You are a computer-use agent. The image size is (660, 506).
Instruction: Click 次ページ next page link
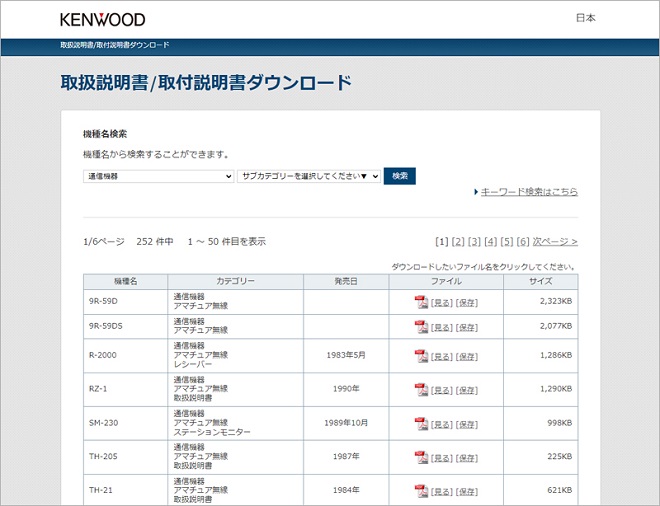click(555, 242)
